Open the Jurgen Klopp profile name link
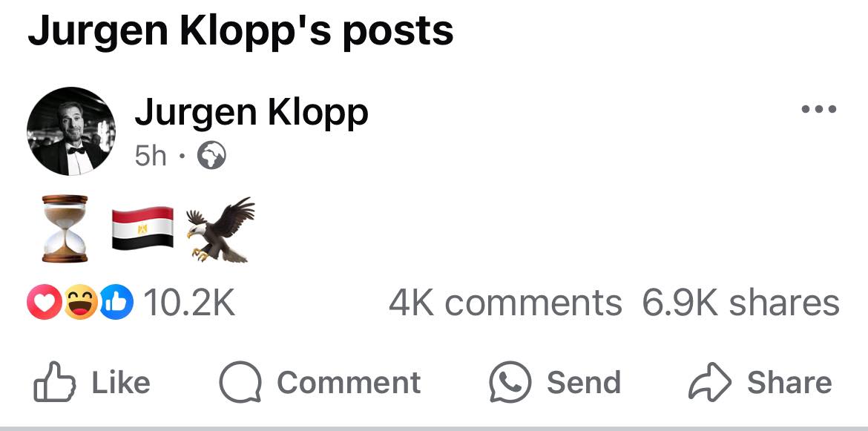This screenshot has height=431, width=868. coord(251,113)
